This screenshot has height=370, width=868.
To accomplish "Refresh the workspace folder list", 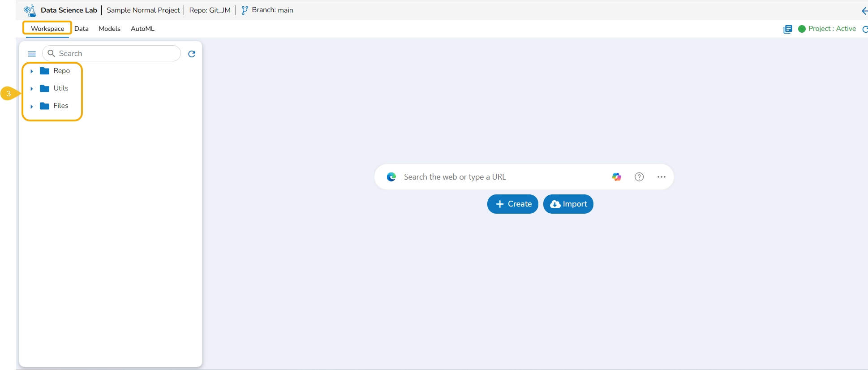I will tap(192, 54).
